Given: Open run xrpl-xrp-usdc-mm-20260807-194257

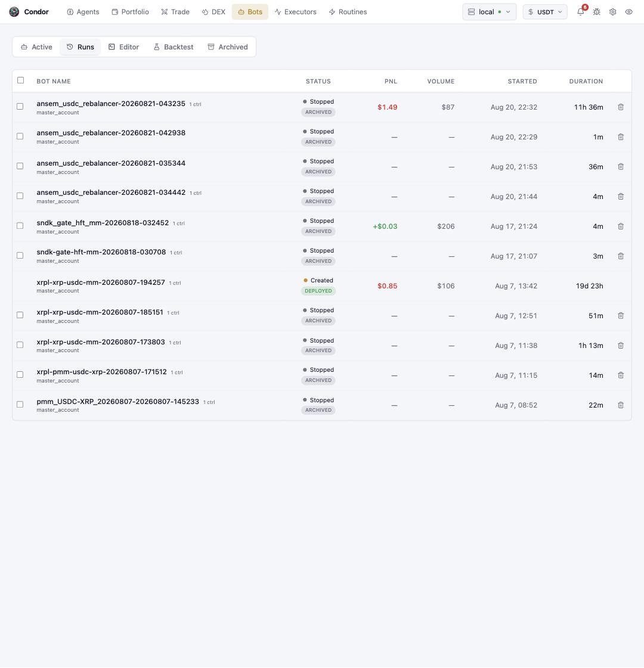Looking at the screenshot, I should tap(101, 282).
